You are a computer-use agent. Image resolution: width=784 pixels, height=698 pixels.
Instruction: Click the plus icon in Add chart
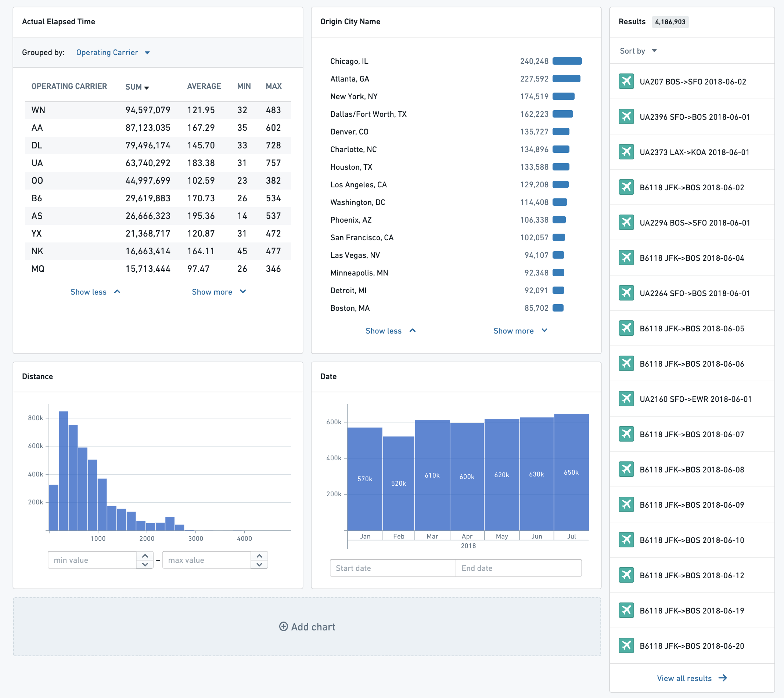(x=284, y=627)
